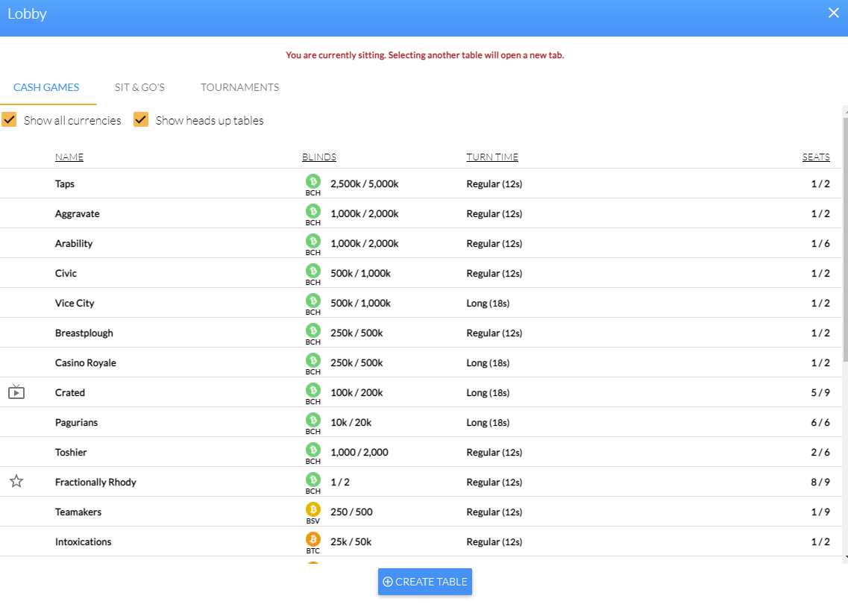Click the BCH coin icon in Casino Royale row
The width and height of the screenshot is (848, 616).
(x=313, y=359)
